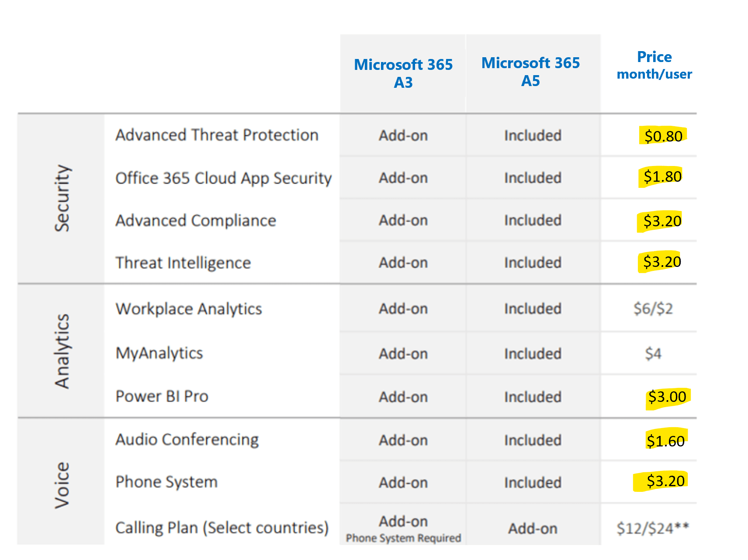The image size is (748, 560).
Task: Click A3 Add-on text above Phone System Required
Action: [x=403, y=521]
